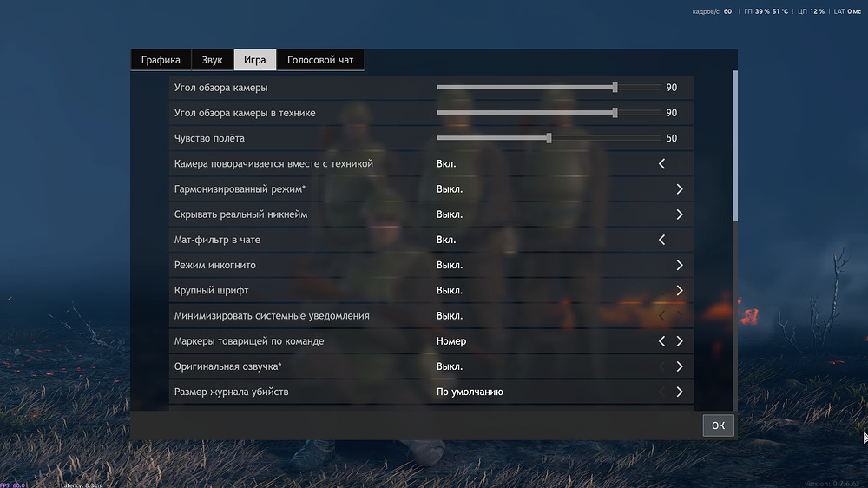Click the Гармонизированный режим label
Screen dimensions: 868x488
[x=240, y=189]
